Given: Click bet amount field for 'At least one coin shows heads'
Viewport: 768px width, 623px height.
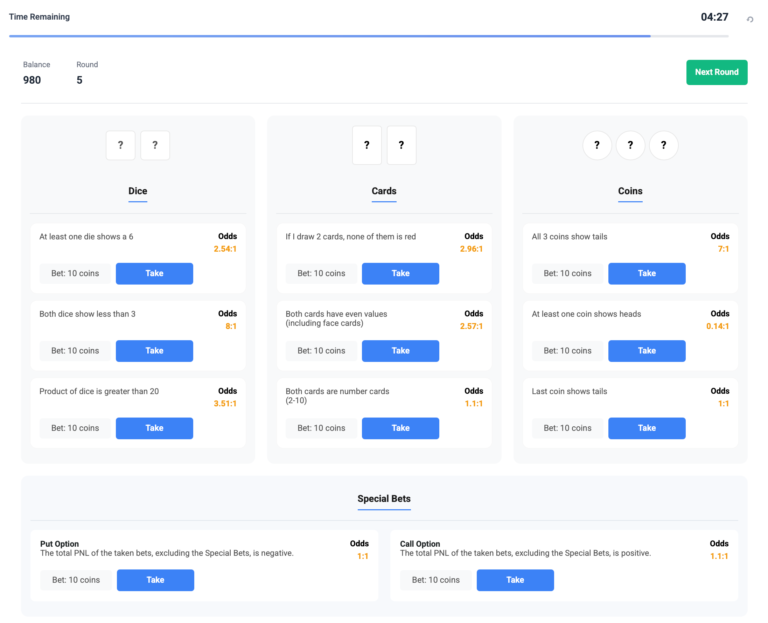Looking at the screenshot, I should [568, 351].
